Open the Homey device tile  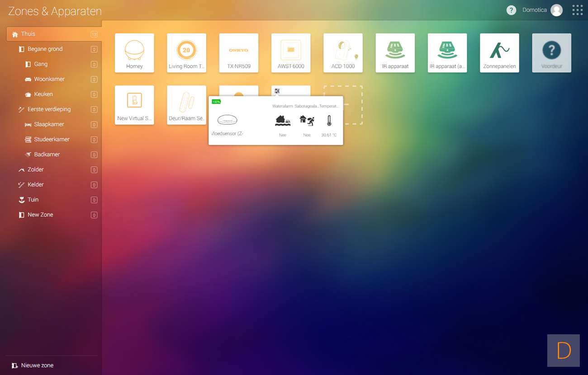coord(134,53)
